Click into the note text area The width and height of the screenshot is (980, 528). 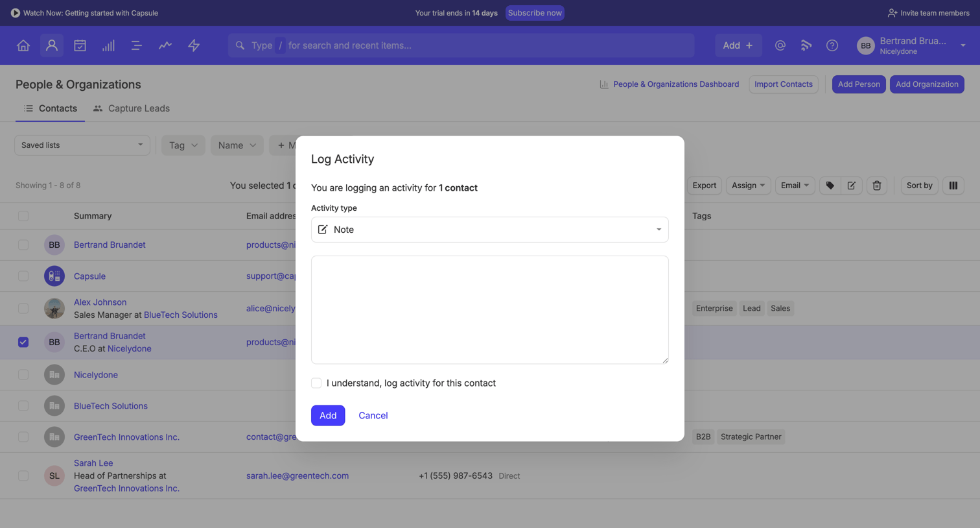click(490, 310)
